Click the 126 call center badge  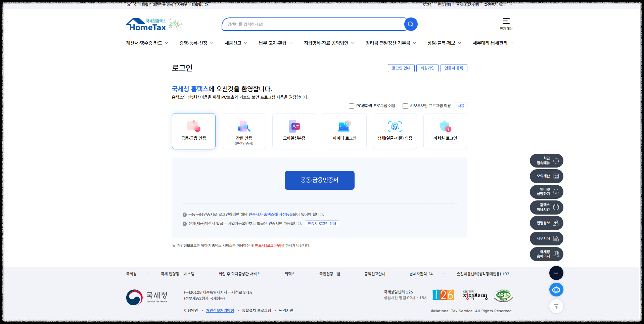coord(443,295)
